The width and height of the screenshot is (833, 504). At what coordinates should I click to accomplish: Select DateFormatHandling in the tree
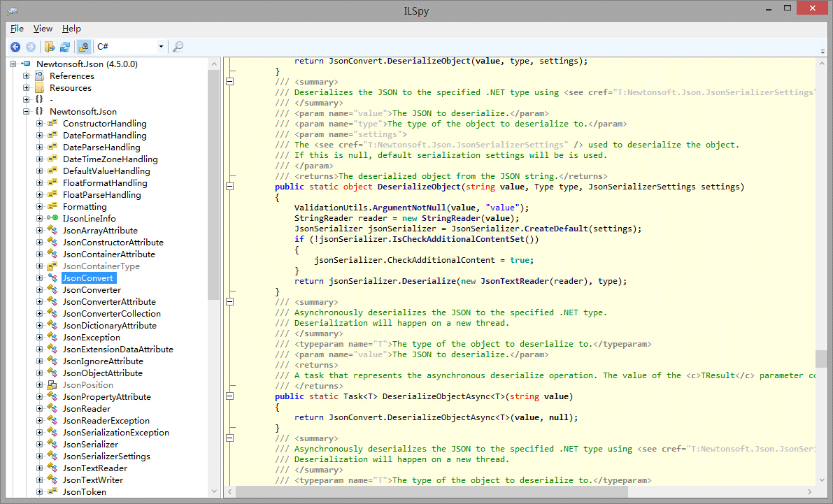point(104,136)
